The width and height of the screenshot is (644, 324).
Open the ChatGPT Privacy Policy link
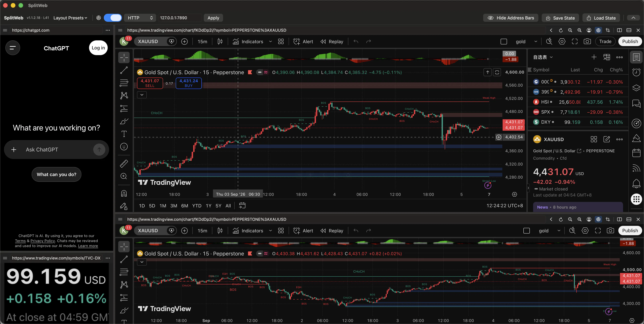coord(42,241)
